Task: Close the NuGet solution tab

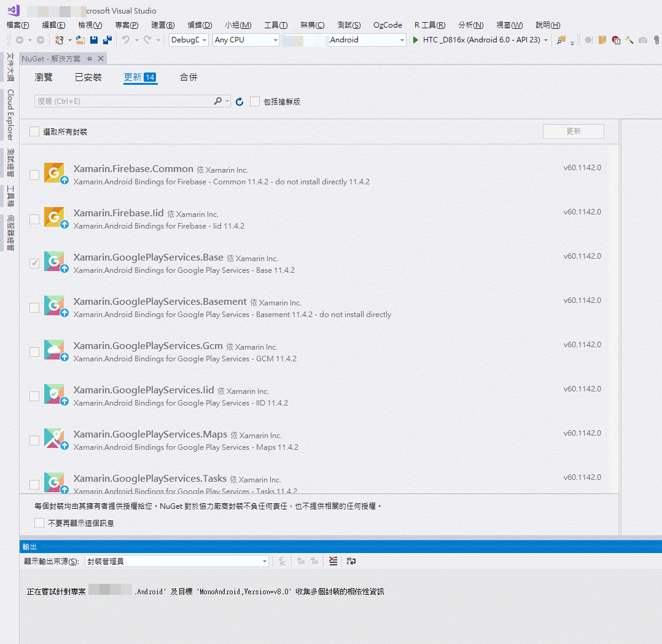Action: click(x=101, y=58)
